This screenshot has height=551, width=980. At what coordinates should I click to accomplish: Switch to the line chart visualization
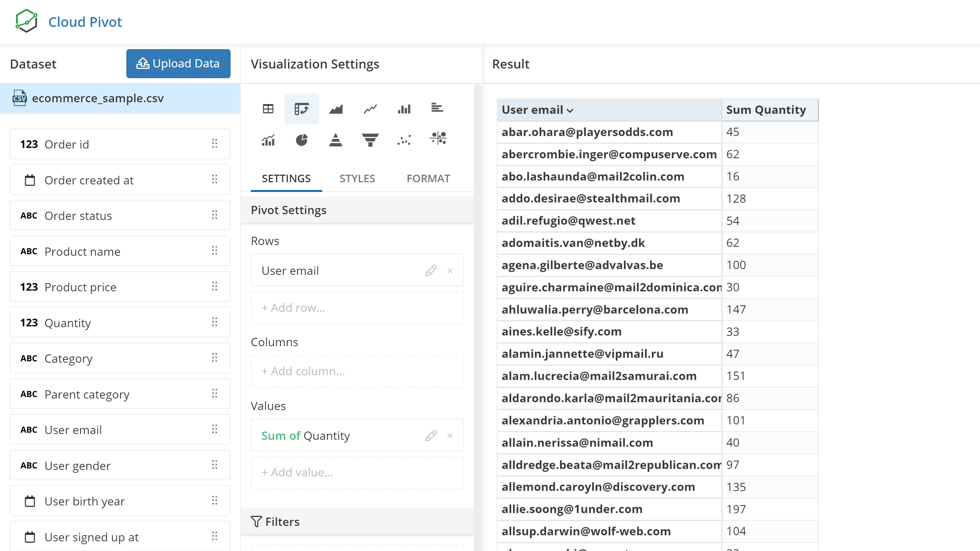370,109
